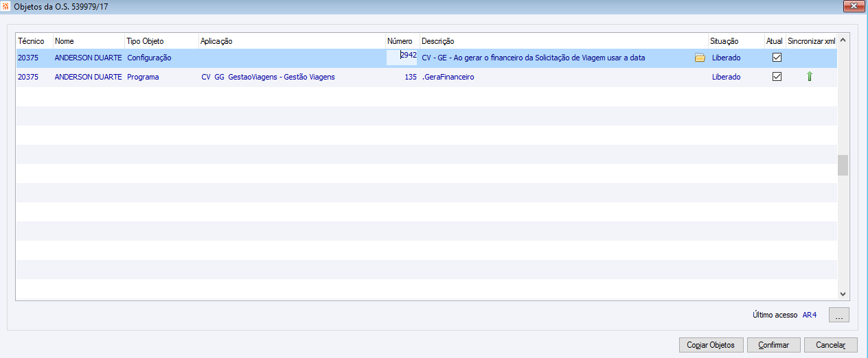Click the scrollbar's up arrow
This screenshot has height=358, width=868.
pos(843,40)
